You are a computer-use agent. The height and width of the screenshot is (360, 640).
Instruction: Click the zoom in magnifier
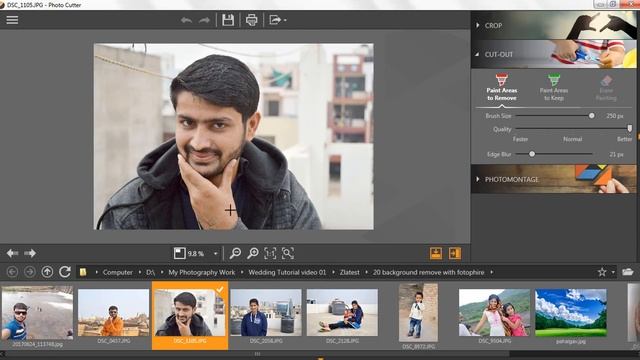253,253
